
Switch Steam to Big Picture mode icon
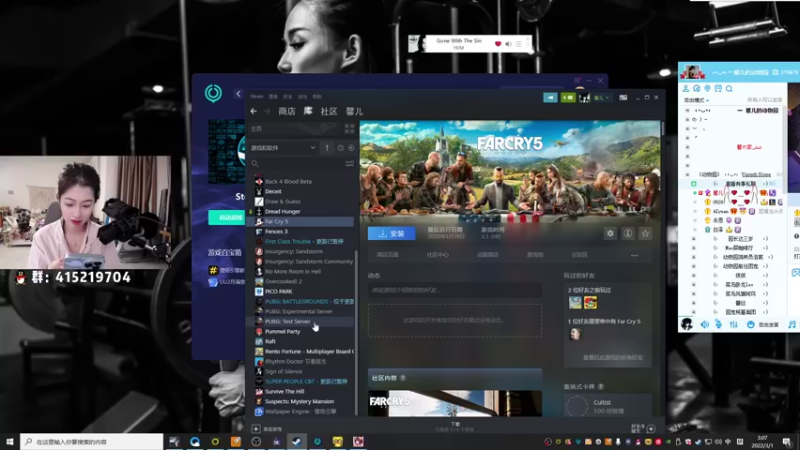point(623,97)
